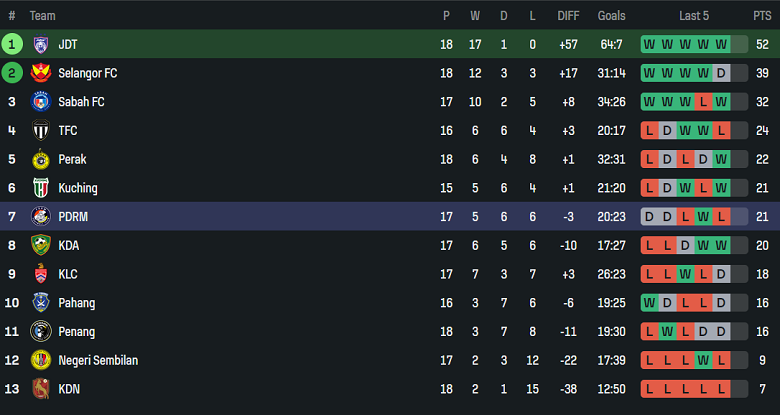
Task: Open Sabah FC via its team logo
Action: click(x=41, y=102)
